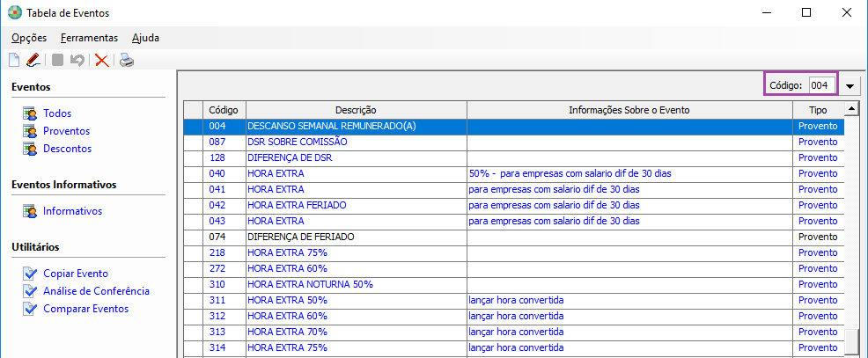Open the Opções menu
Screen dimensions: 868x358
29,38
